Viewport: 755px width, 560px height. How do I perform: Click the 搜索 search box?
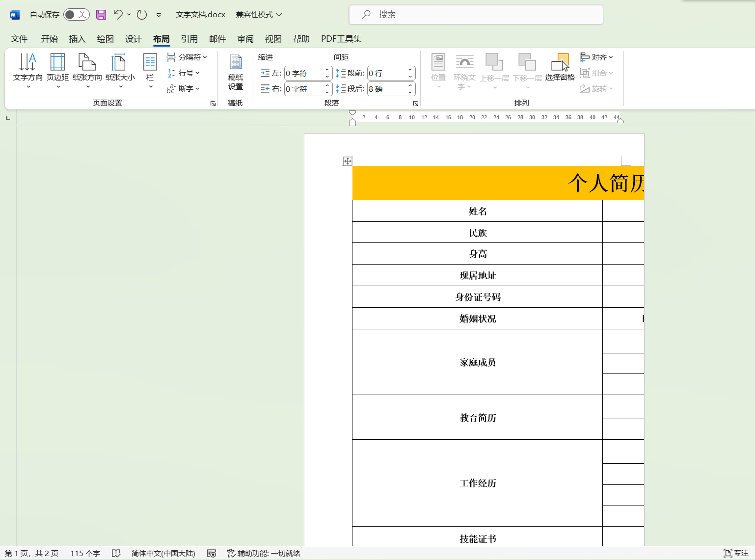click(476, 15)
